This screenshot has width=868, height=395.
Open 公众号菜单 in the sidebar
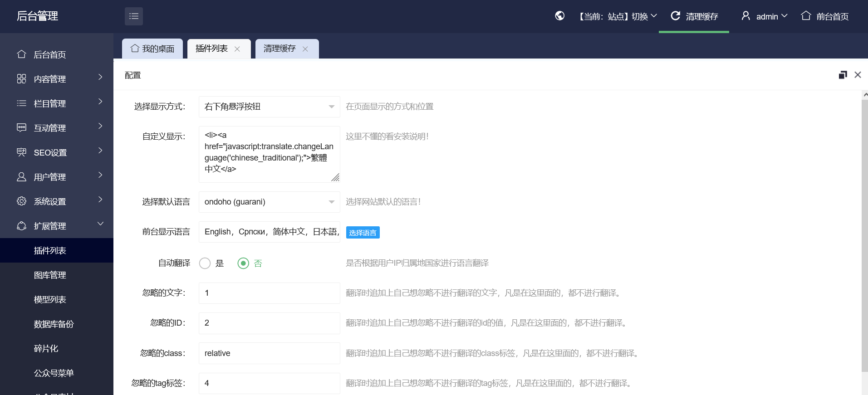click(x=57, y=373)
